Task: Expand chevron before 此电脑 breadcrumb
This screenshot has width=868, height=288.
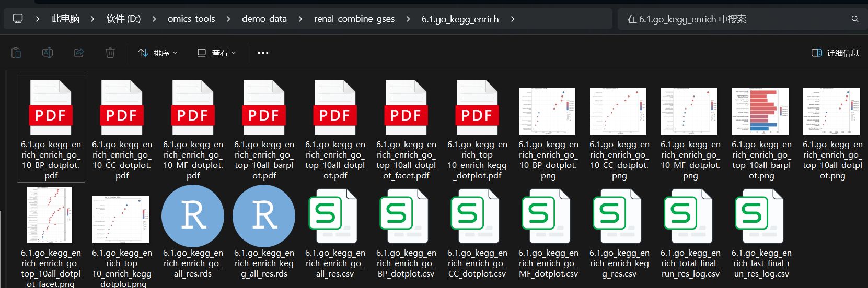Action: (37, 19)
